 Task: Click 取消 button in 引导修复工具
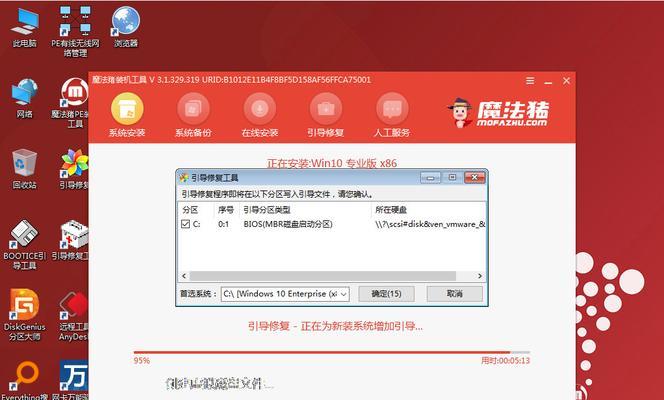454,294
